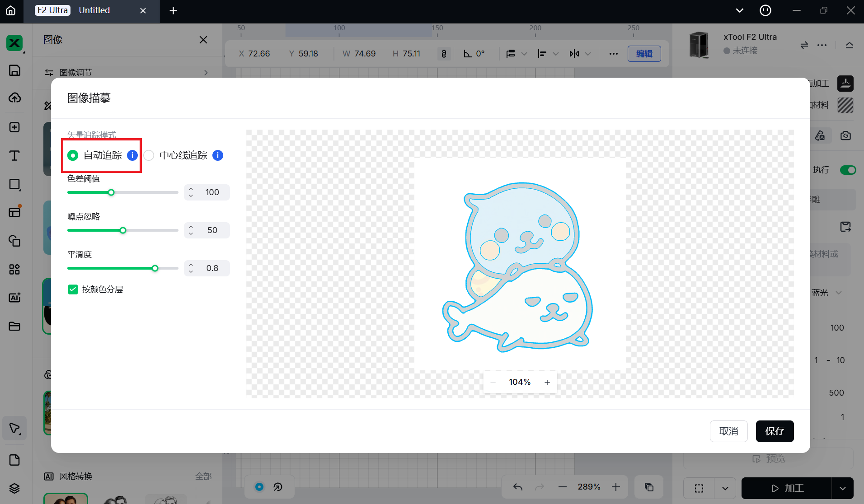The height and width of the screenshot is (504, 864).
Task: Zoom in preview with the plus beside 104%
Action: (x=547, y=382)
